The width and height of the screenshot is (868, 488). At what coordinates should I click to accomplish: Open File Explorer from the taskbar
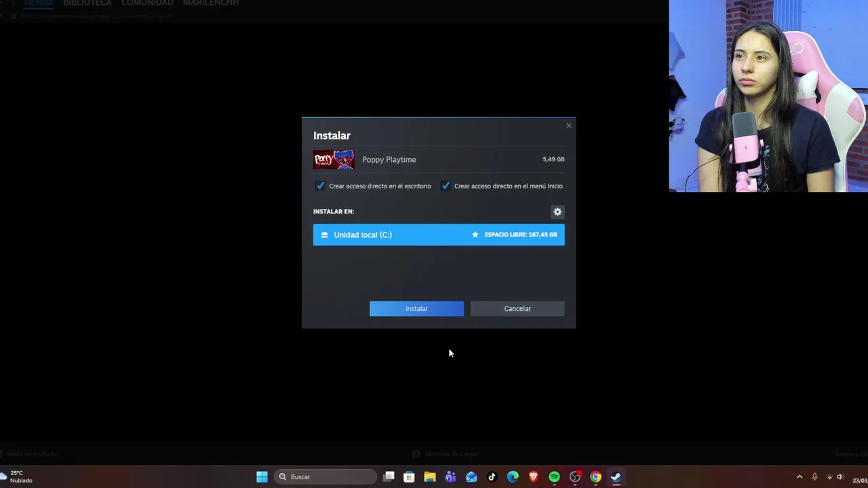(430, 477)
